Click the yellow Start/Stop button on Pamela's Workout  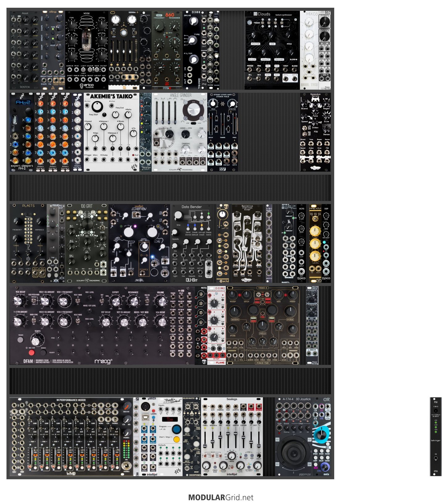coord(177,439)
